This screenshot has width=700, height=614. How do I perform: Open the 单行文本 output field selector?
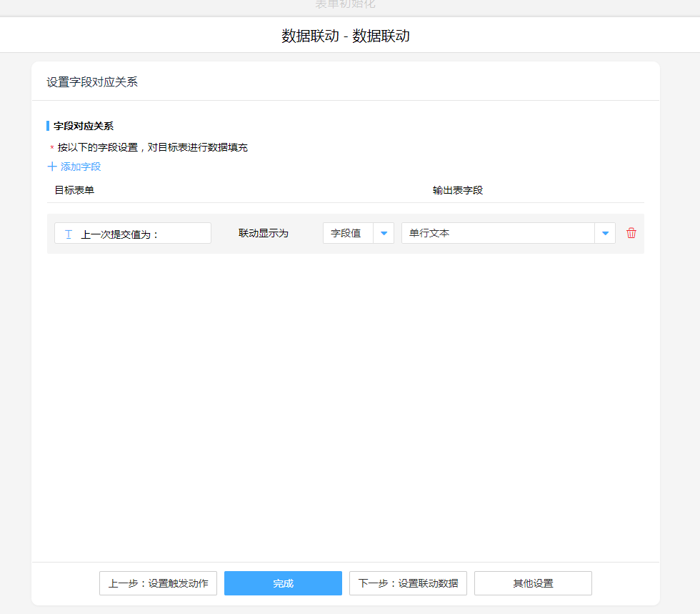[x=498, y=233]
